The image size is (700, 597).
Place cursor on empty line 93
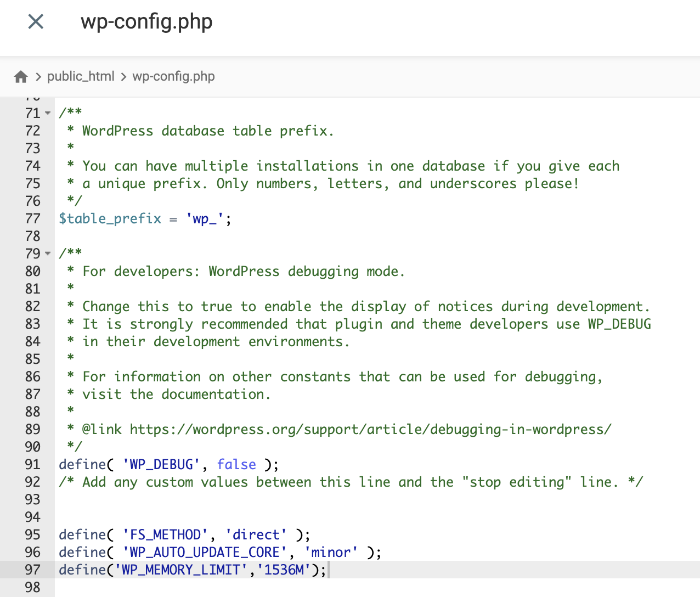pyautogui.click(x=165, y=499)
